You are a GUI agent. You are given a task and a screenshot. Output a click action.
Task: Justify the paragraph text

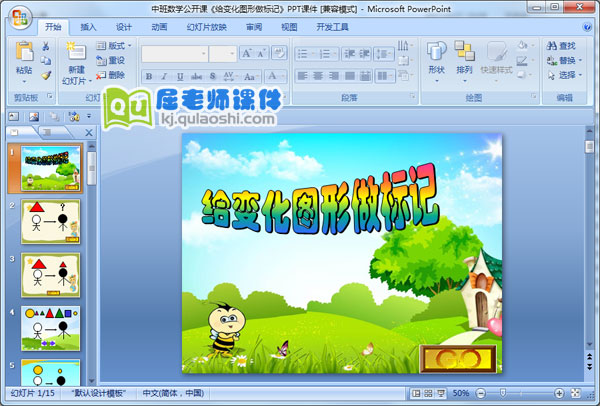(x=349, y=76)
